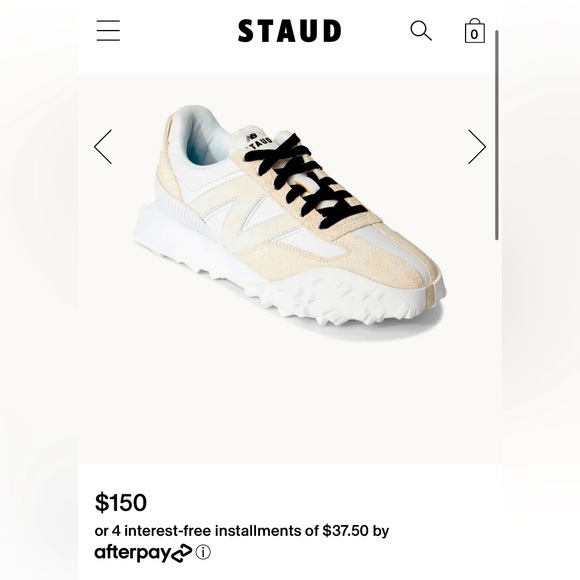Click the black laces on sneaker
Image resolution: width=580 pixels, height=580 pixels.
(x=306, y=180)
